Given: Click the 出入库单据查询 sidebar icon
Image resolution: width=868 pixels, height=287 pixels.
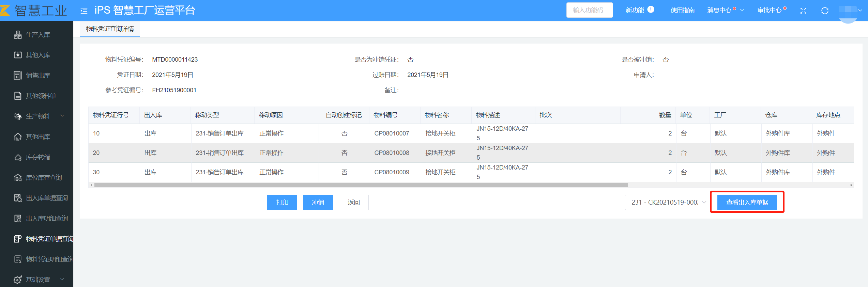Looking at the screenshot, I should point(18,198).
